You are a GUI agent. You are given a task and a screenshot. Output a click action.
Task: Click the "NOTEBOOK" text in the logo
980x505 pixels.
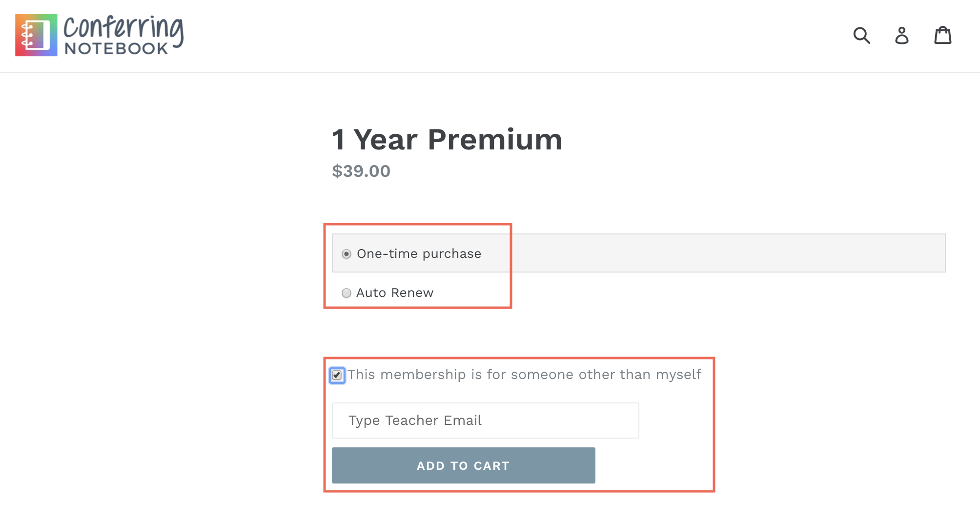click(116, 49)
